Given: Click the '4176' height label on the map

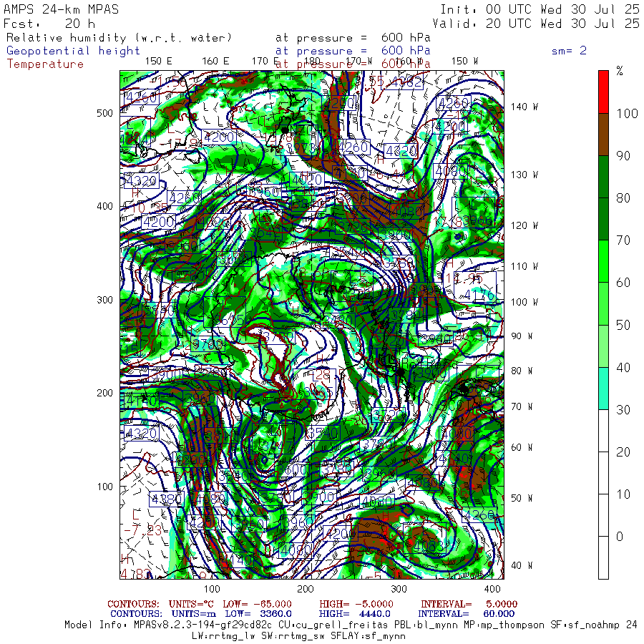Looking at the screenshot, I should click(479, 295).
